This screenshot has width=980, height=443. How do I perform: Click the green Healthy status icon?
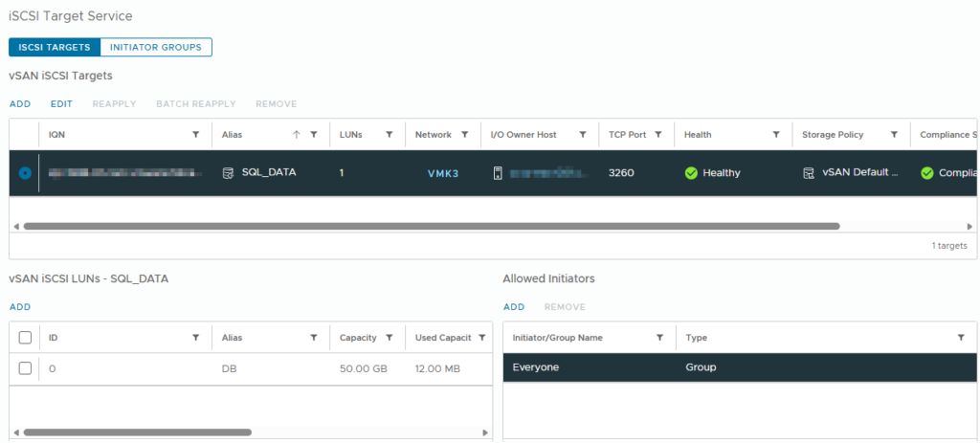tap(691, 173)
